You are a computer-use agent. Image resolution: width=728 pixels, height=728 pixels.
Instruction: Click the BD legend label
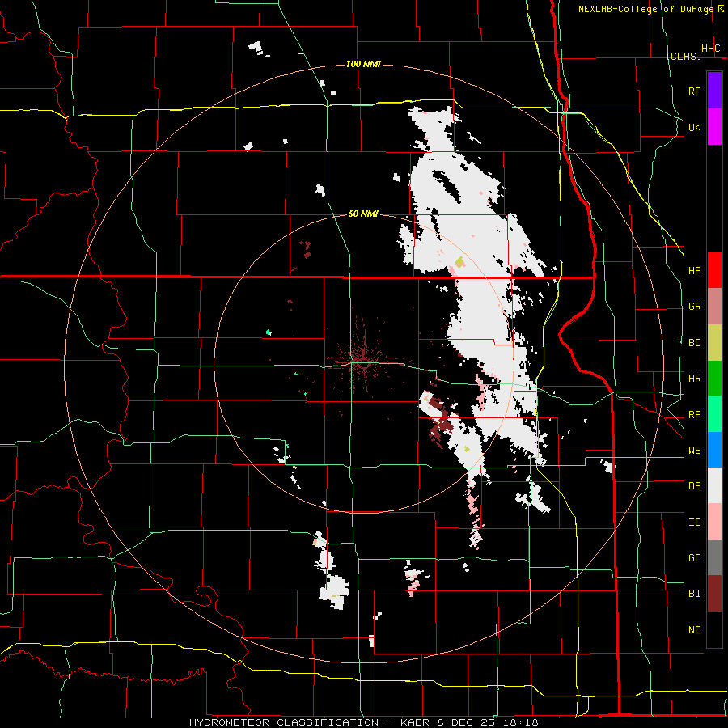[x=694, y=343]
